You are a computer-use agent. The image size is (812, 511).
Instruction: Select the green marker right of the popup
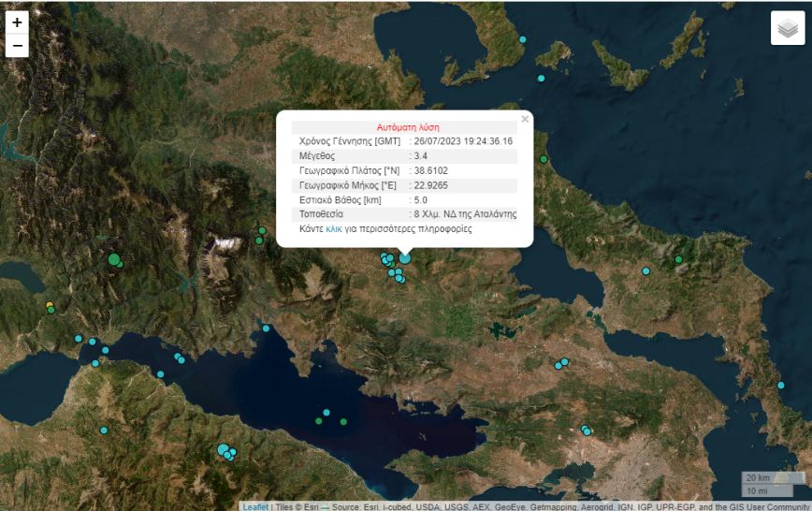click(544, 160)
